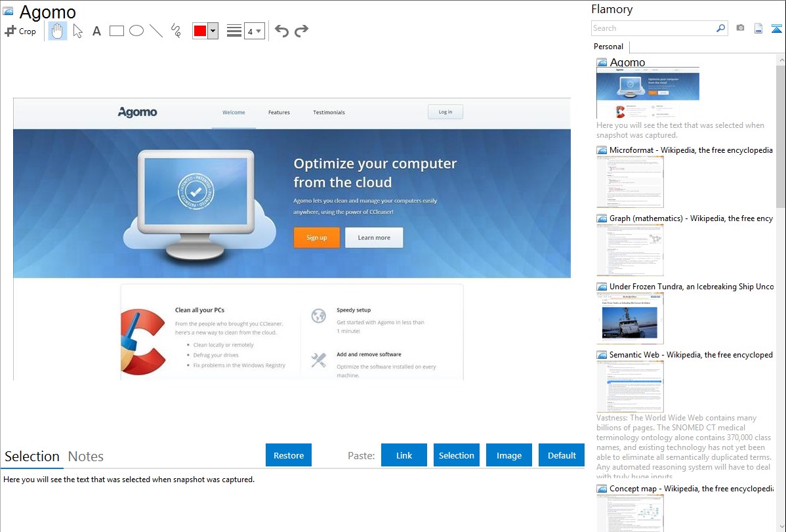This screenshot has width=786, height=532.
Task: Select 'Graph (mathematics) - Wikipedia' title
Action: 692,218
